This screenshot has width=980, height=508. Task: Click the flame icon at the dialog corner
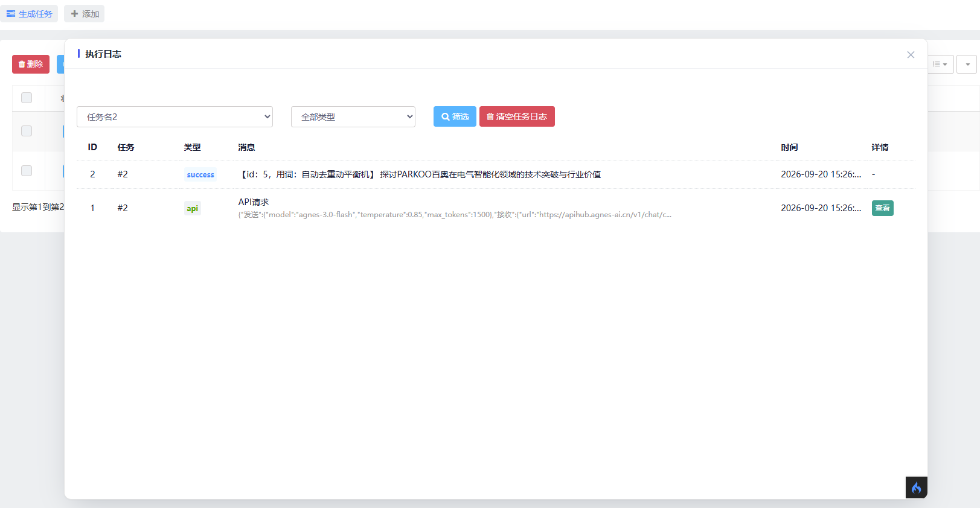pyautogui.click(x=917, y=487)
